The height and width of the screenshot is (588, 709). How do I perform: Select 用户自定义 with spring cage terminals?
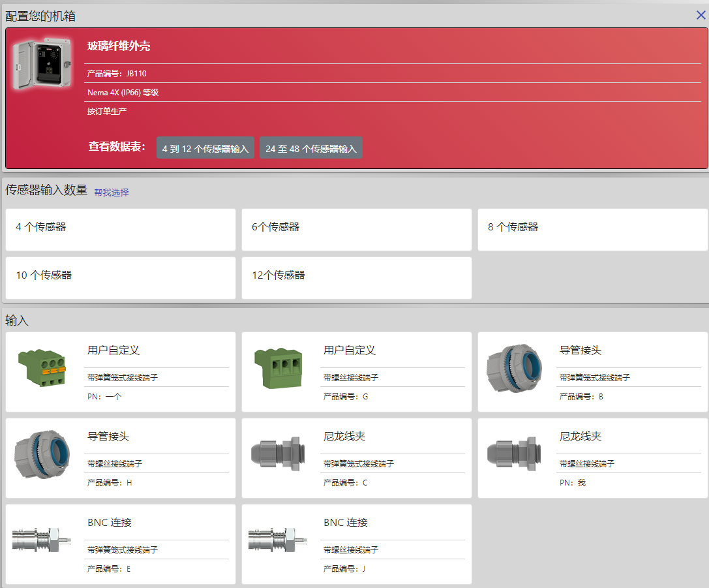click(x=121, y=372)
